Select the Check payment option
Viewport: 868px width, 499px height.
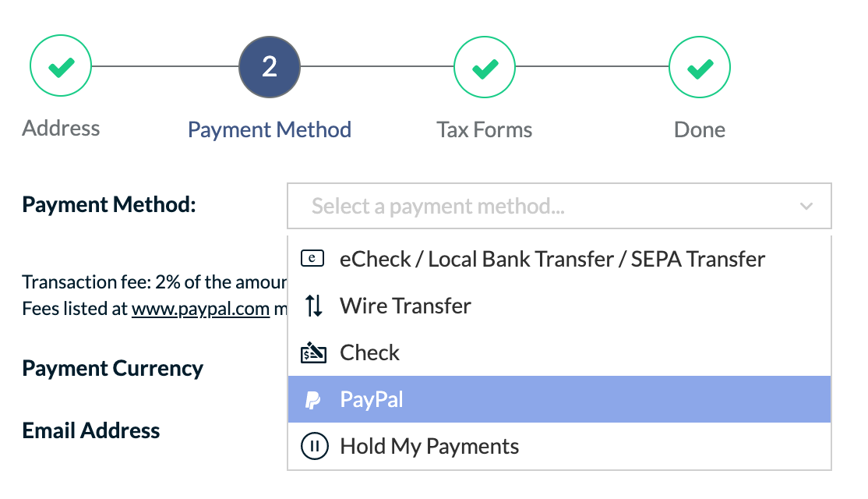(369, 353)
